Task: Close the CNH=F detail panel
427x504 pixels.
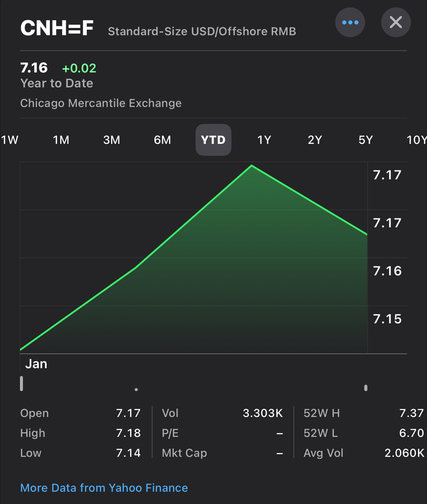Action: pyautogui.click(x=396, y=23)
